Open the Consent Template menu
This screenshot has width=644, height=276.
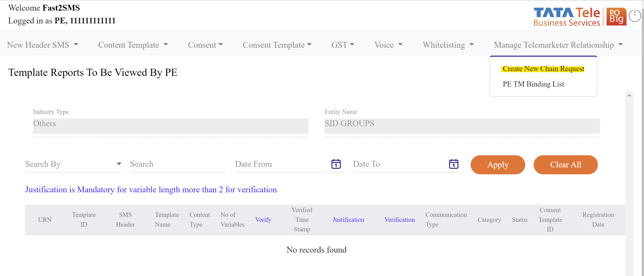pyautogui.click(x=277, y=45)
